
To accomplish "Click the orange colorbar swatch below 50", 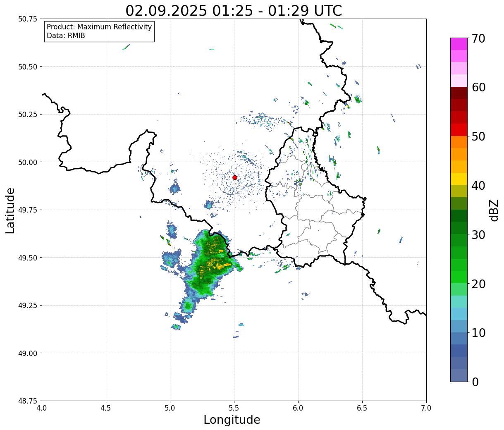I will click(459, 142).
